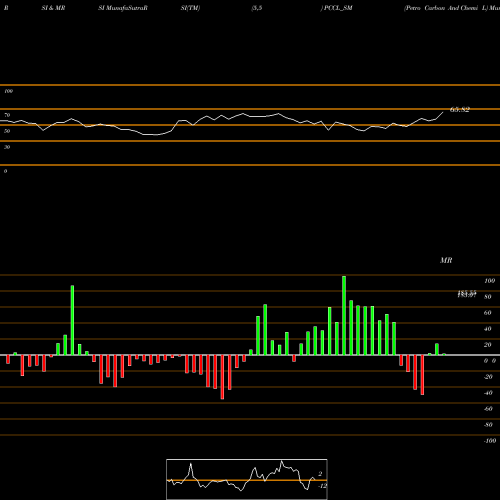The width and height of the screenshot is (500, 500).
Task: Click the MR axis label 60
Action: 488,313
